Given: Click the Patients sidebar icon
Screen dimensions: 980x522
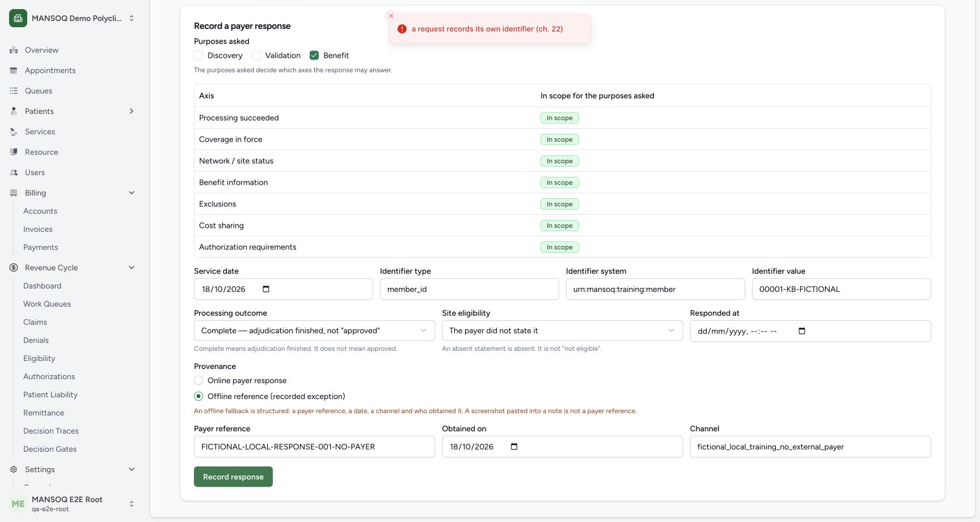Looking at the screenshot, I should pos(14,111).
